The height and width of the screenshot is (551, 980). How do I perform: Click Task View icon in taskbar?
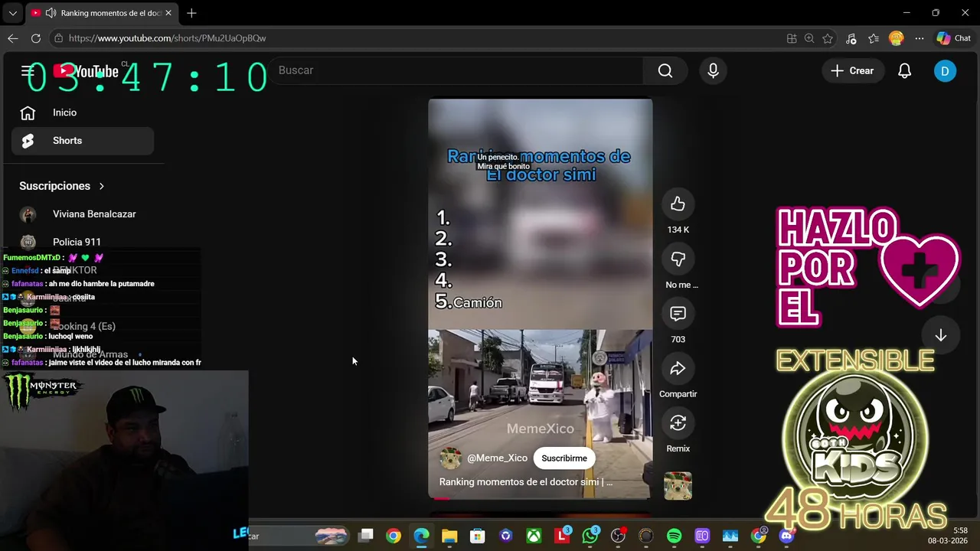coord(366,536)
